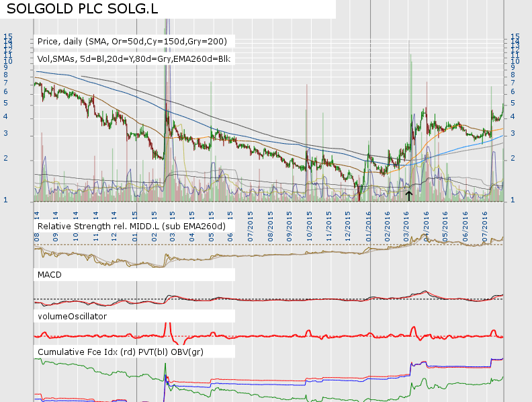Image resolution: width=532 pixels, height=402 pixels.
Task: Click the MACD panel label
Action: [x=50, y=275]
